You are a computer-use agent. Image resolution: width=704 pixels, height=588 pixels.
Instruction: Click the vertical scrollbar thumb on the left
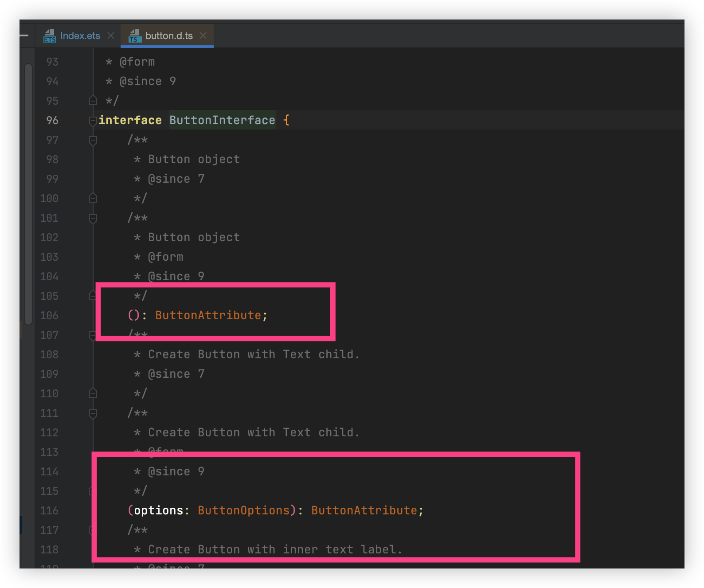click(x=28, y=194)
